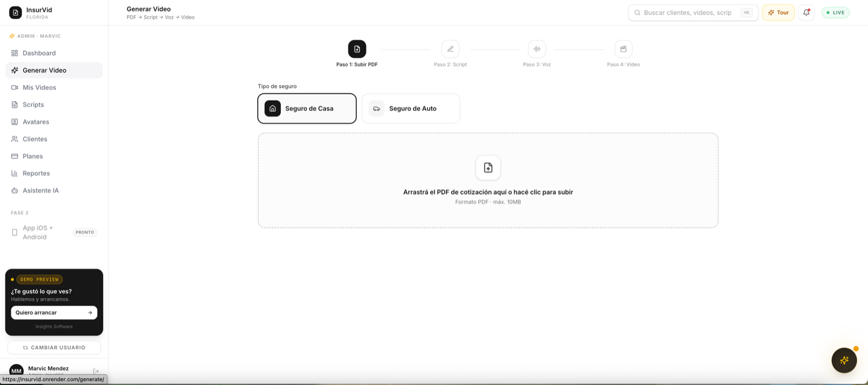Viewport: 868px width, 385px height.
Task: Click the logout icon beside Marvic Mendez
Action: 96,371
